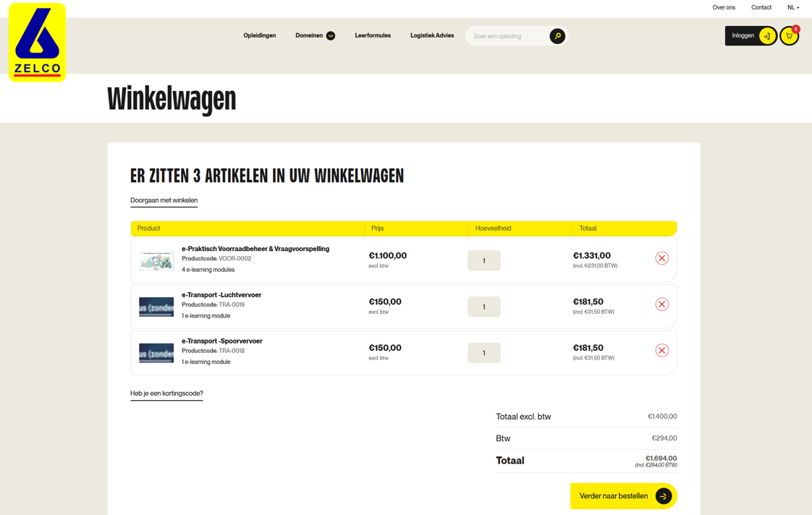Open e-Praktisch Voorraadbeheer product thumbnail
The width and height of the screenshot is (812, 515).
click(156, 260)
